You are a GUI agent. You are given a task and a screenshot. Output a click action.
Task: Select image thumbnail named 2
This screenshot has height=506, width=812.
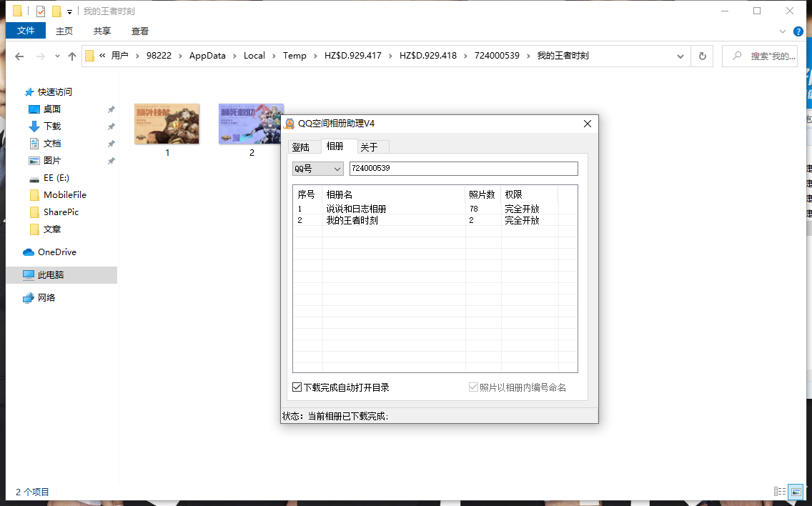coord(251,124)
